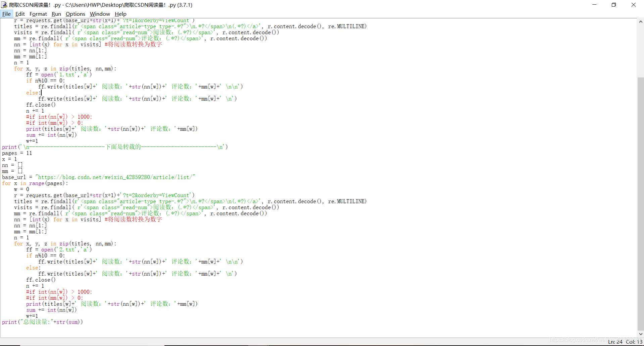The width and height of the screenshot is (644, 346).
Task: Click the 'Col: 13' status bar indicator
Action: [634, 342]
